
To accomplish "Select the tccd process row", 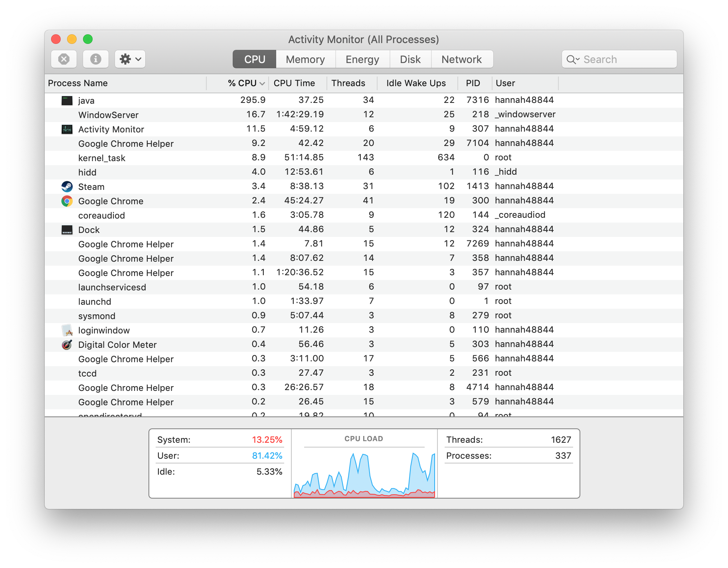I will coord(364,373).
